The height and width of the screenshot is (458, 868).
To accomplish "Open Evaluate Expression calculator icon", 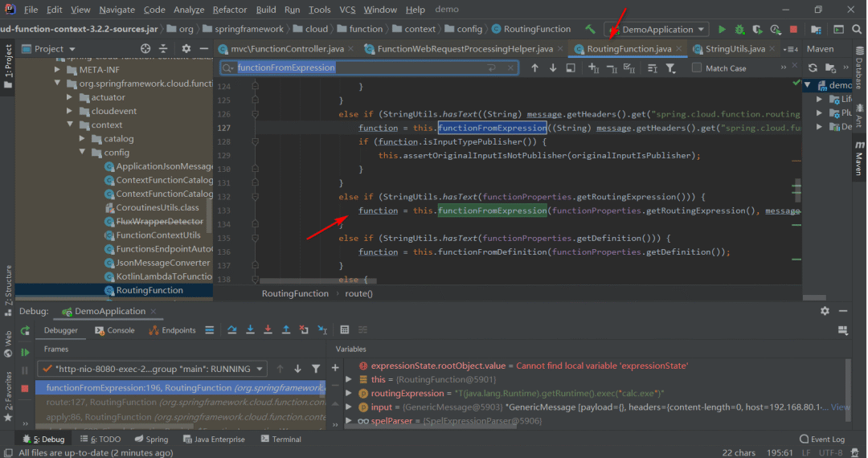I will coord(345,330).
